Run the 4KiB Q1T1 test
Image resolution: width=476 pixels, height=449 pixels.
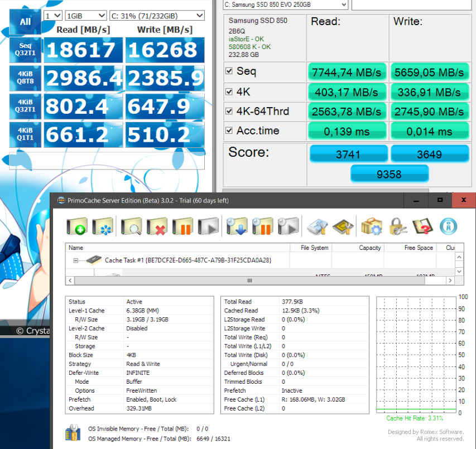25,134
